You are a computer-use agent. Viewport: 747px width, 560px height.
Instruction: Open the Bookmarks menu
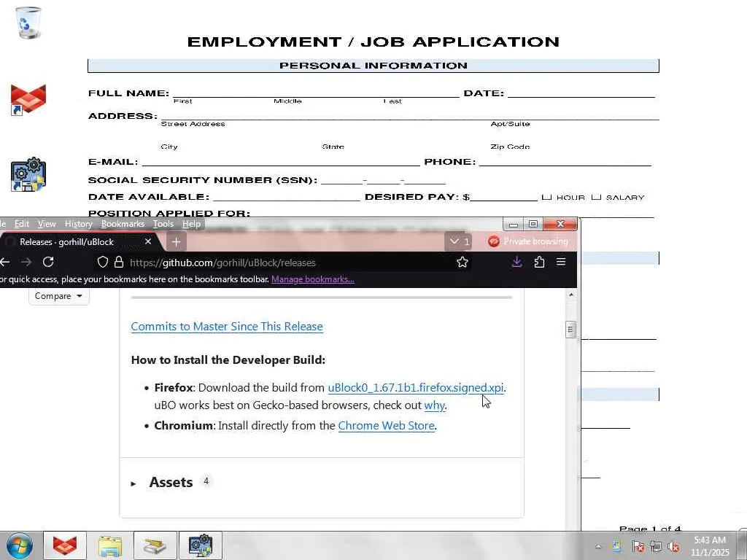[x=123, y=224]
